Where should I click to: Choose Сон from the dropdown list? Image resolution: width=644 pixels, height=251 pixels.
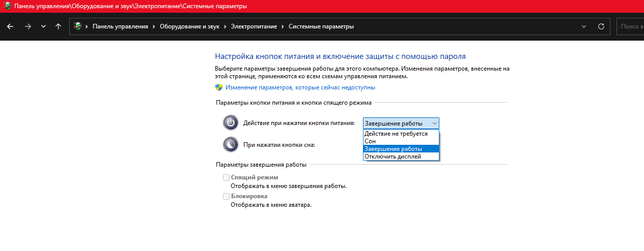(370, 141)
